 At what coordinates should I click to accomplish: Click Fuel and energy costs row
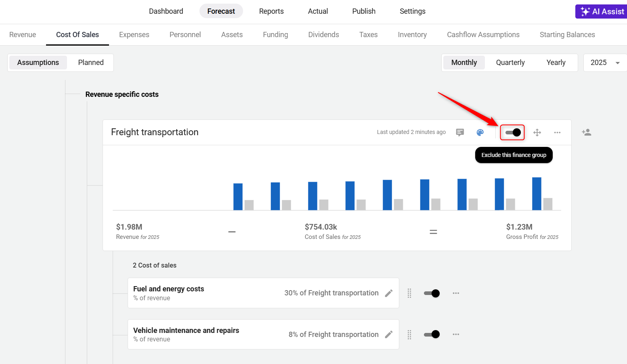coord(263,293)
